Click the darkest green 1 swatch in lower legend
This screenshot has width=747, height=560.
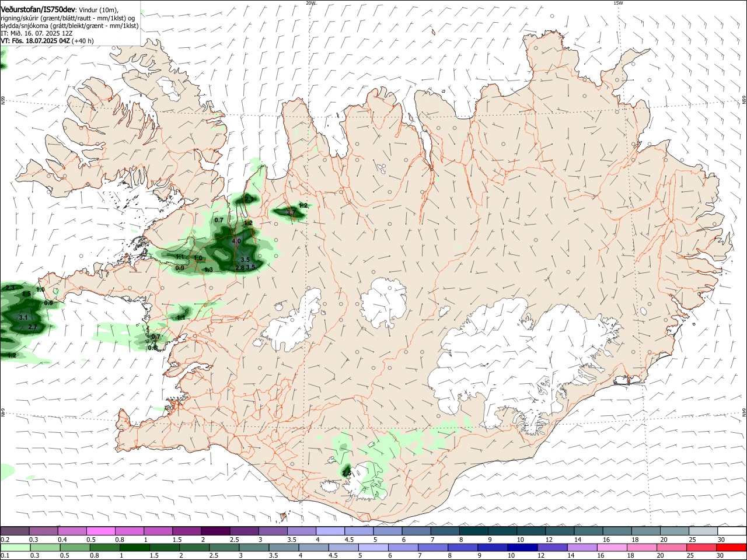135,548
